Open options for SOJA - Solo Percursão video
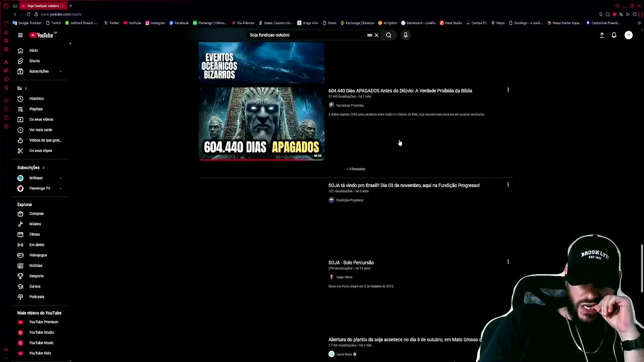The width and height of the screenshot is (644, 362). (508, 262)
